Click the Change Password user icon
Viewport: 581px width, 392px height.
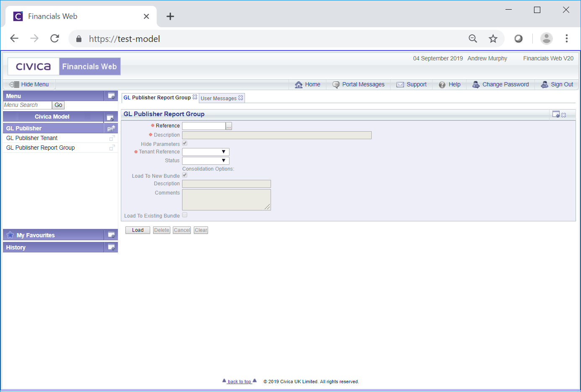(x=476, y=85)
